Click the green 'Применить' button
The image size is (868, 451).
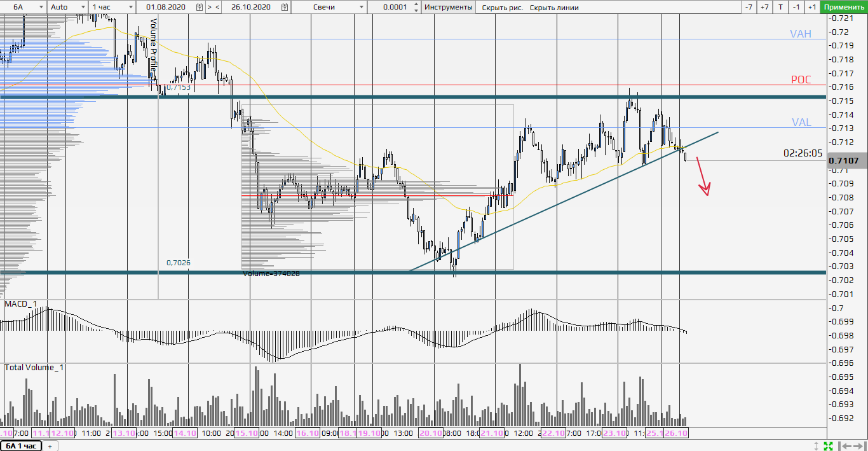click(x=843, y=7)
